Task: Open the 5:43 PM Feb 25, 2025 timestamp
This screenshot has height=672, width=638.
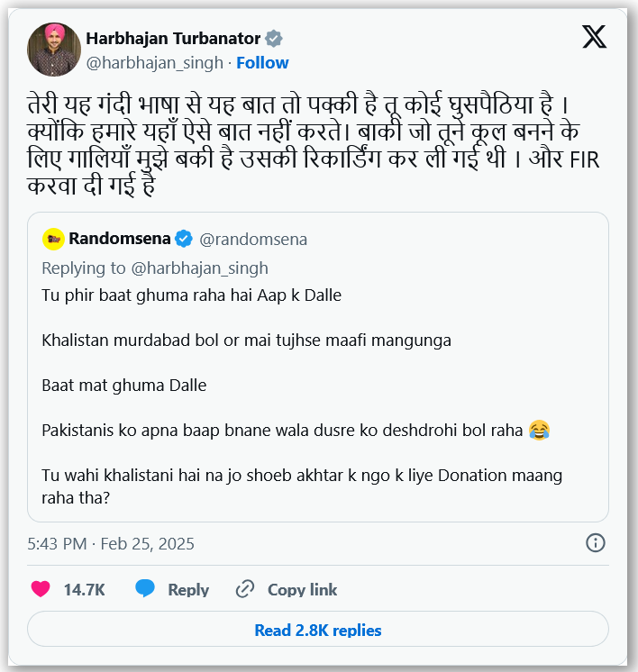Action: pos(111,543)
